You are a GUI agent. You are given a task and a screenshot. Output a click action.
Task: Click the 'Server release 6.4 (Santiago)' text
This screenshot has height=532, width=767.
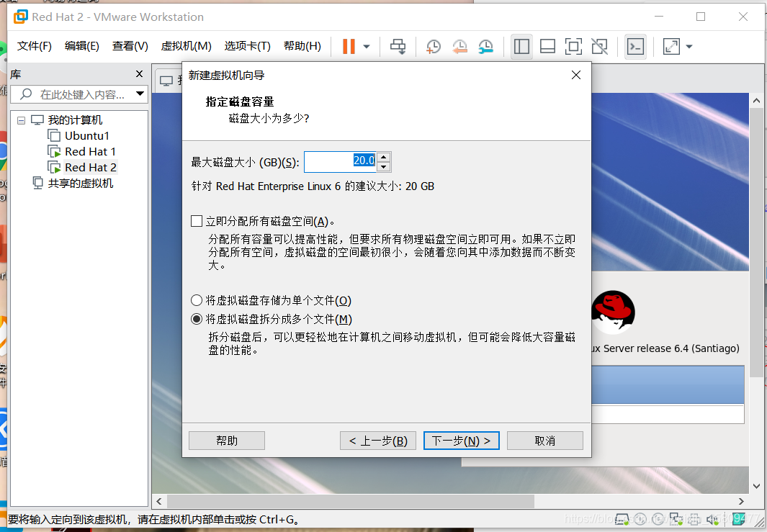coord(671,348)
